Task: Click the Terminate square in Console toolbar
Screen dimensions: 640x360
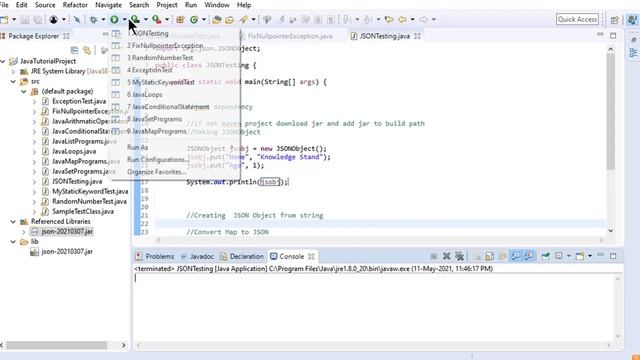Action: pos(433,256)
